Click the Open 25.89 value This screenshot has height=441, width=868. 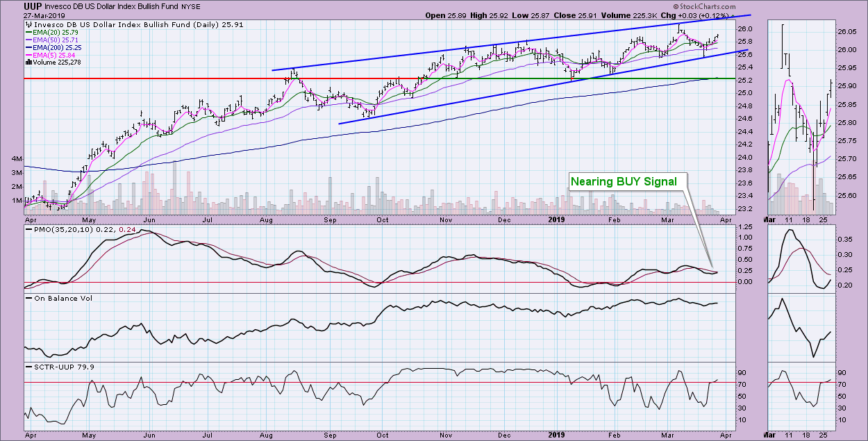click(x=446, y=15)
